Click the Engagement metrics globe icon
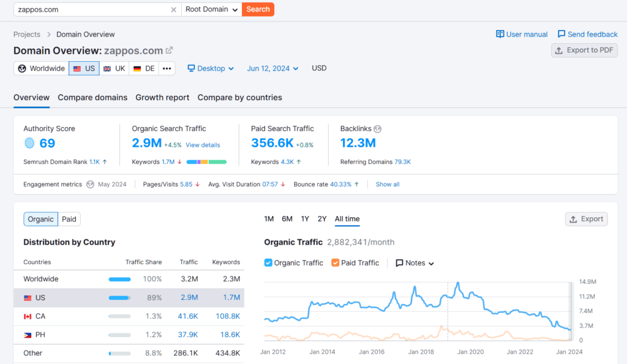The width and height of the screenshot is (627, 364). (x=91, y=184)
